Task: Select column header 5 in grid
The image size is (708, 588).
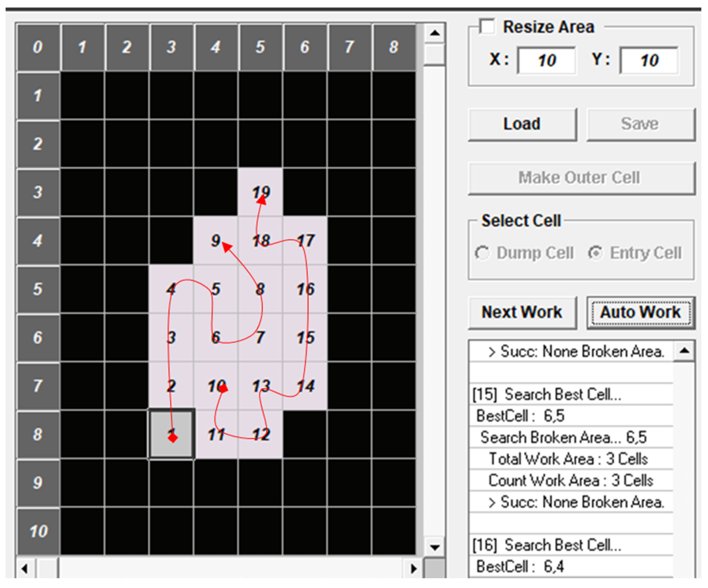Action: point(260,47)
